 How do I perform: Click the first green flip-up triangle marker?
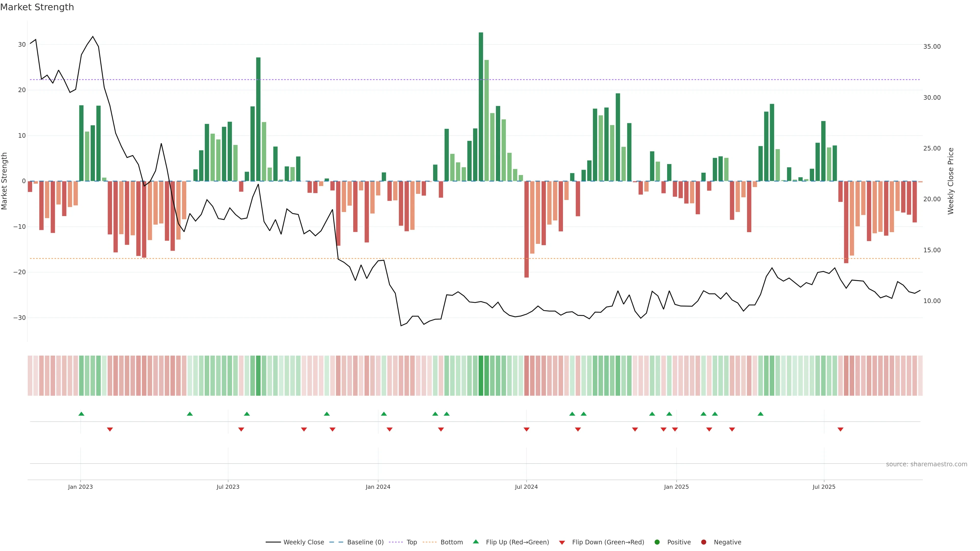[x=81, y=414]
